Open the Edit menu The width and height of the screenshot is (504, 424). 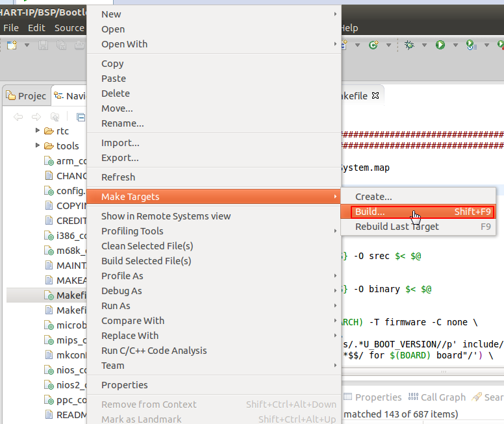(36, 28)
